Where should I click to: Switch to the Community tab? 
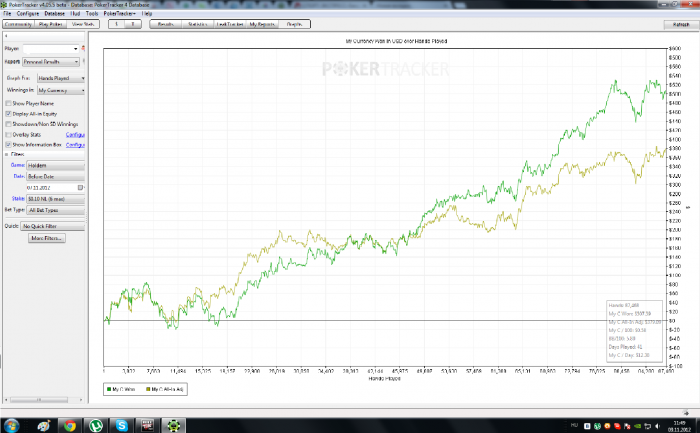18,24
